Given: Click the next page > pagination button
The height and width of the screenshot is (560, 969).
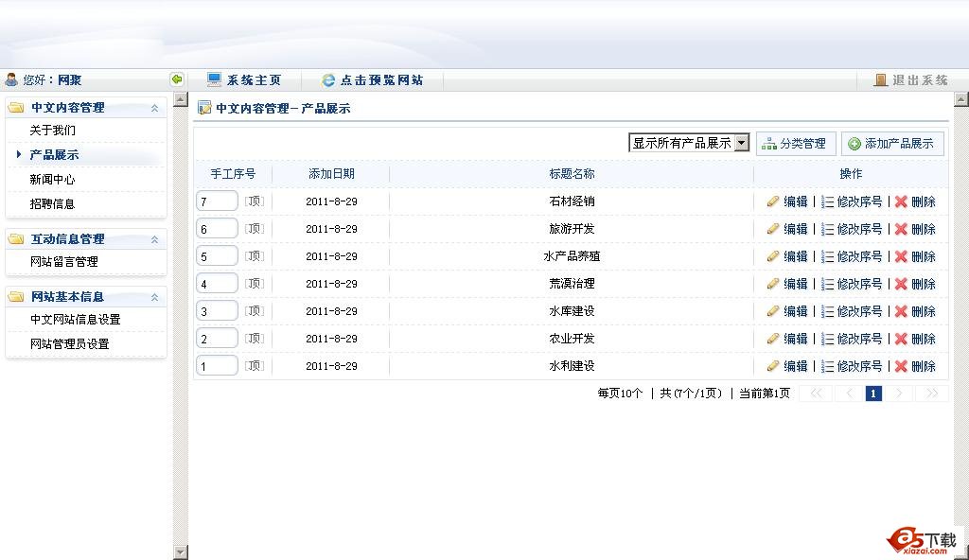Looking at the screenshot, I should (899, 394).
